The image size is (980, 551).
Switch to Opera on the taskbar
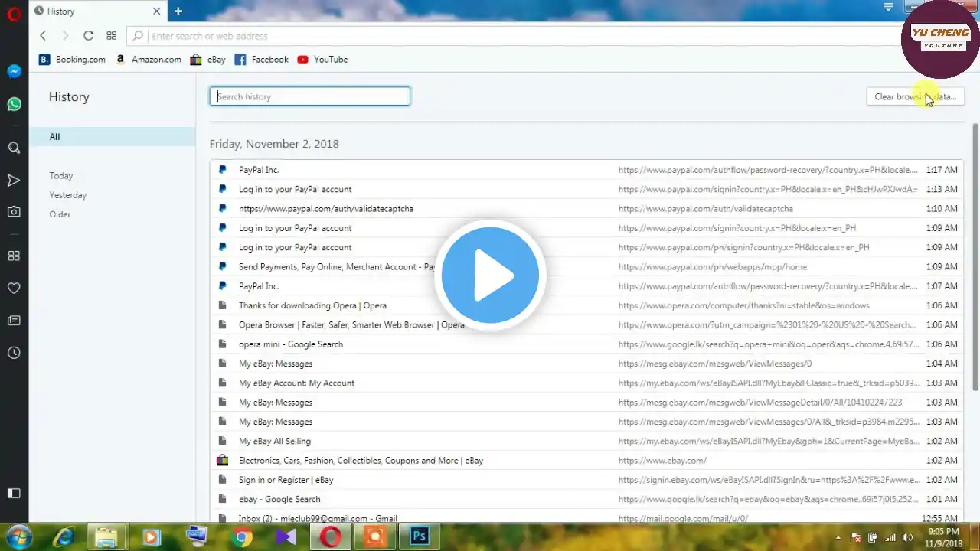[331, 536]
